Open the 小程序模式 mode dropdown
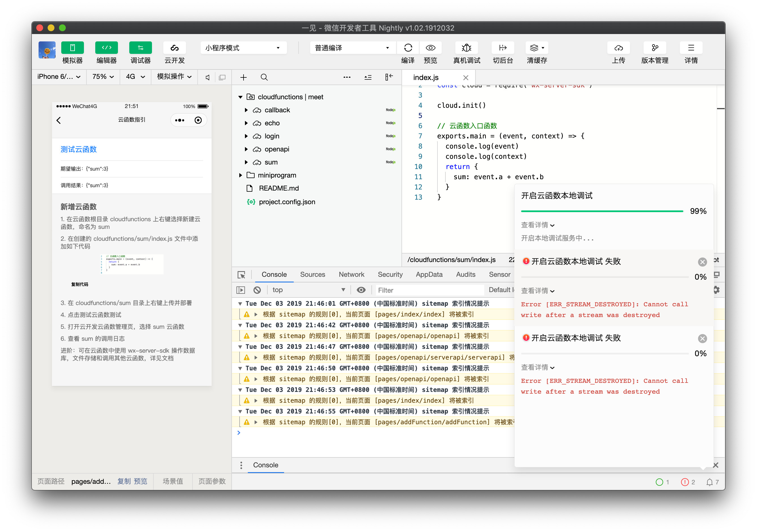The image size is (757, 532). pos(243,48)
